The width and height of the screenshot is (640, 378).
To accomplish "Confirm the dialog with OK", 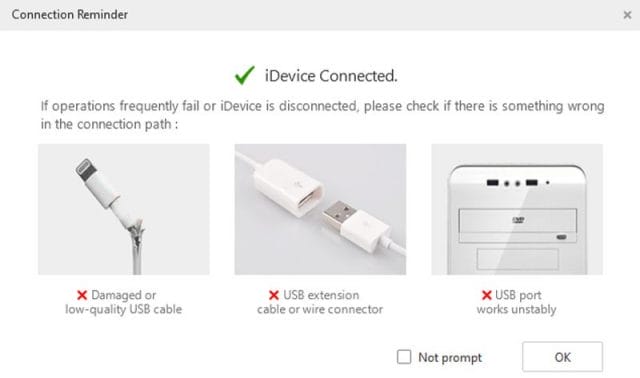I will pos(562,357).
